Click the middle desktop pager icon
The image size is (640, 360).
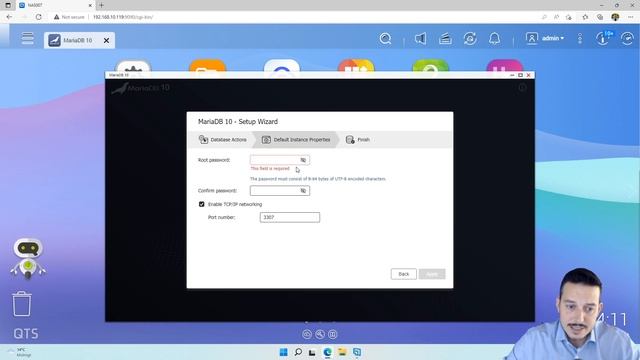(x=320, y=334)
